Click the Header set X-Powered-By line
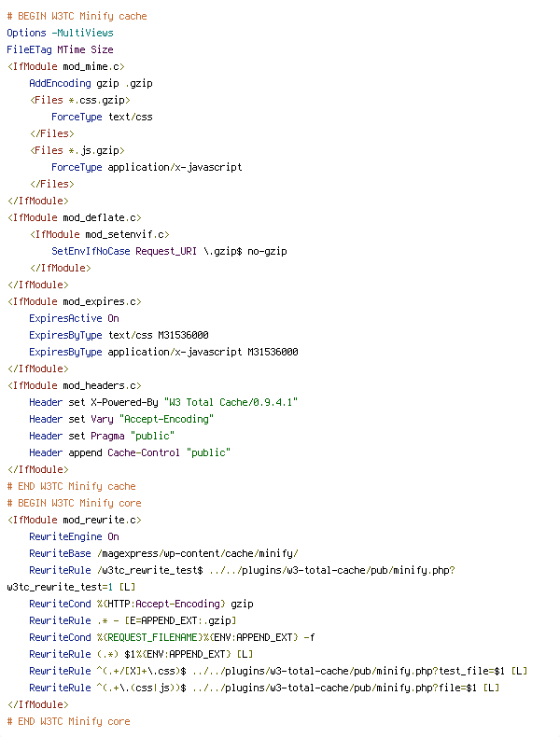Screen dimensions: 560x737 point(163,403)
